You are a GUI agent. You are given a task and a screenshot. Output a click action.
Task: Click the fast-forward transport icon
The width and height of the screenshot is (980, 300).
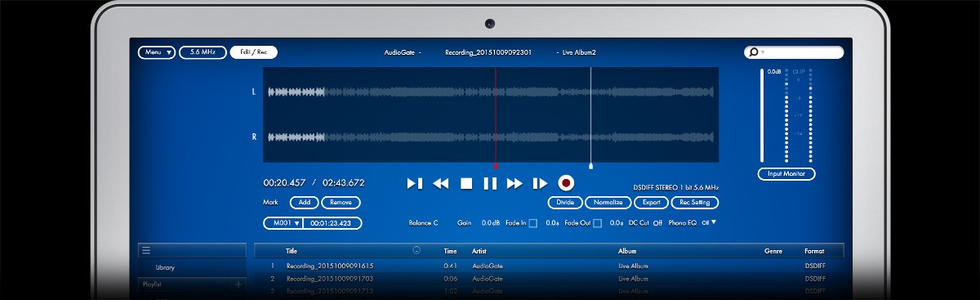click(x=514, y=184)
